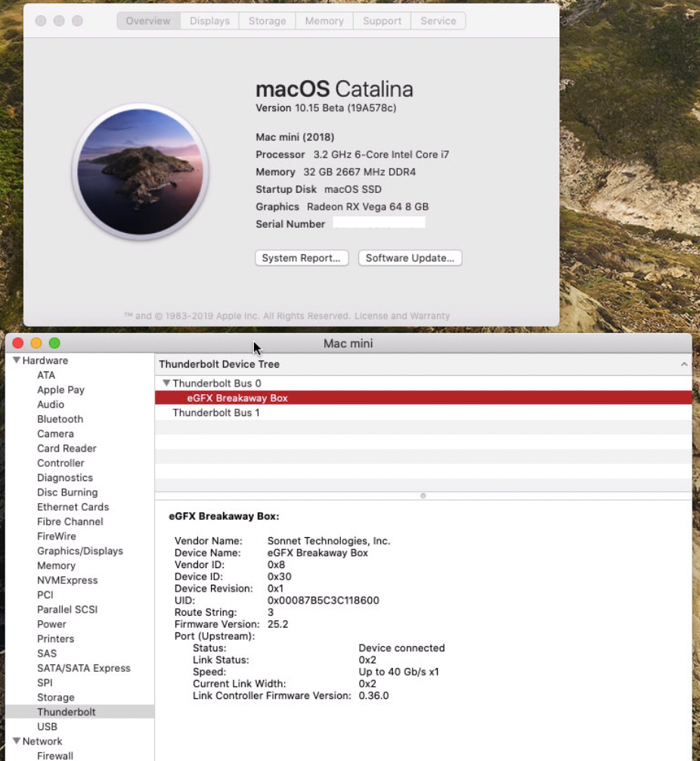Screen dimensions: 700x761
Task: Select ATA in the Hardware sidebar
Action: 46,375
